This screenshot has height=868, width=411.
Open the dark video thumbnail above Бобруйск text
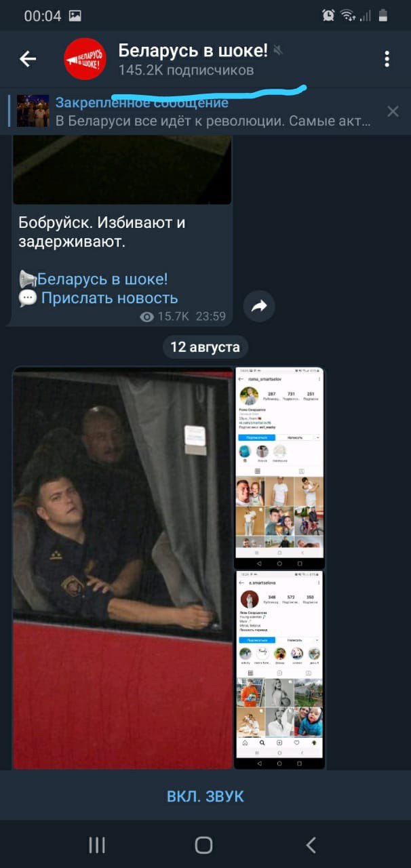[x=123, y=170]
